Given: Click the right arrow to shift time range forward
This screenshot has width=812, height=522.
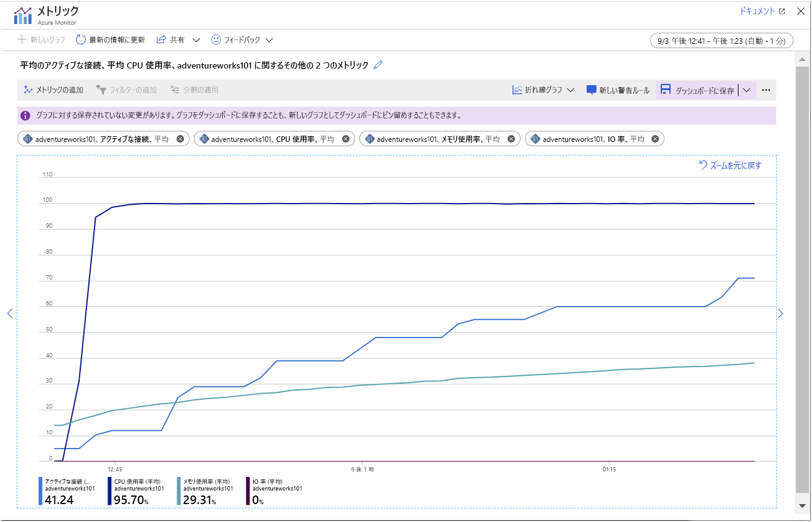Looking at the screenshot, I should [x=781, y=313].
